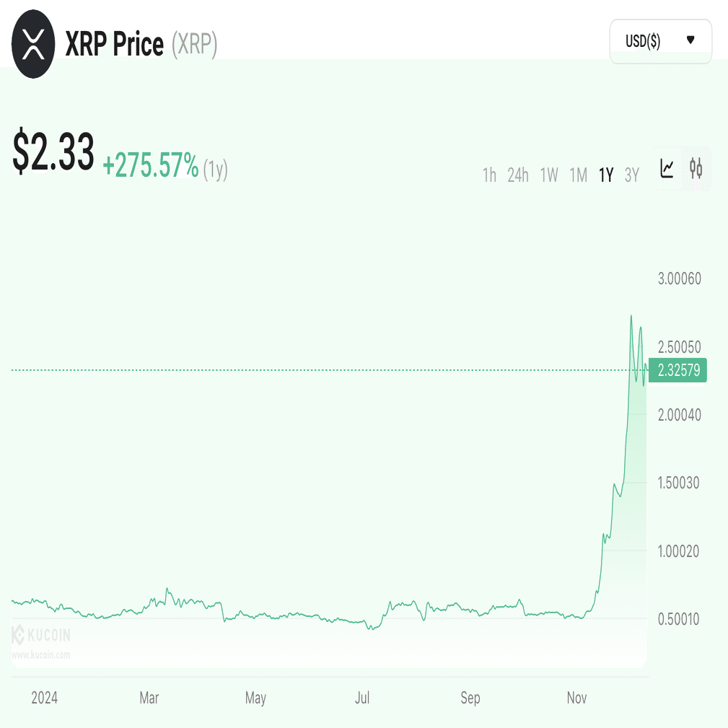Select the 1M timeframe tab
This screenshot has width=728, height=728.
coord(578,175)
